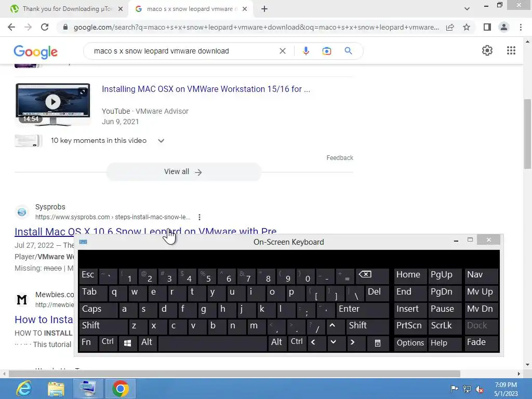Viewport: 532px width, 399px height.
Task: Click the network tray icon
Action: pos(467,389)
